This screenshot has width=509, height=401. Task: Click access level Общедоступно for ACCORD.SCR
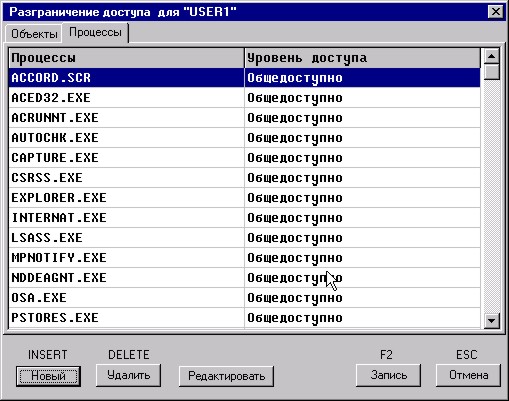[x=362, y=78]
